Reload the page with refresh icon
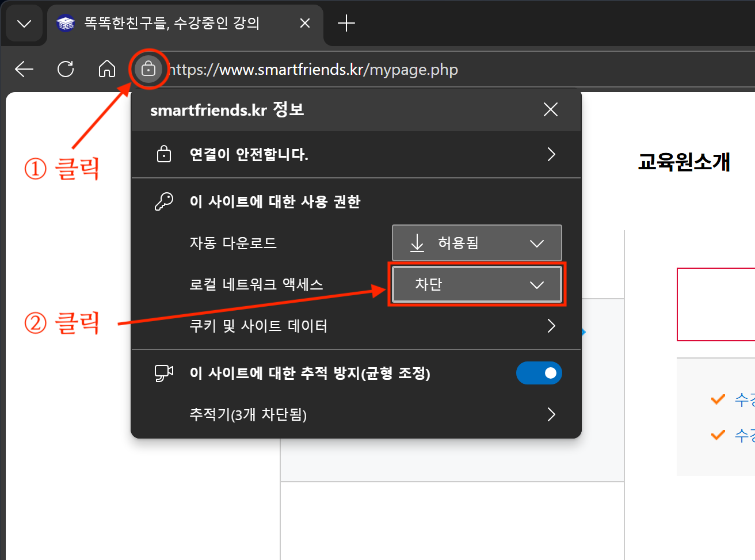 point(66,70)
